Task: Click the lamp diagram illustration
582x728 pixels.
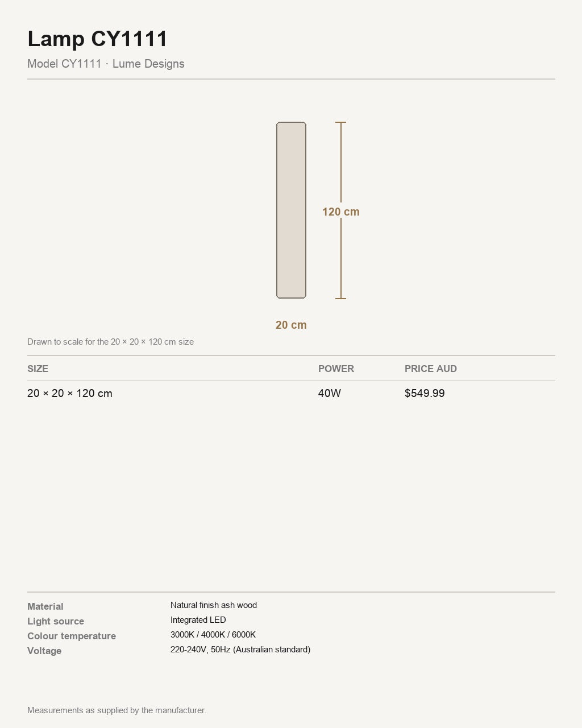Action: coord(291,210)
